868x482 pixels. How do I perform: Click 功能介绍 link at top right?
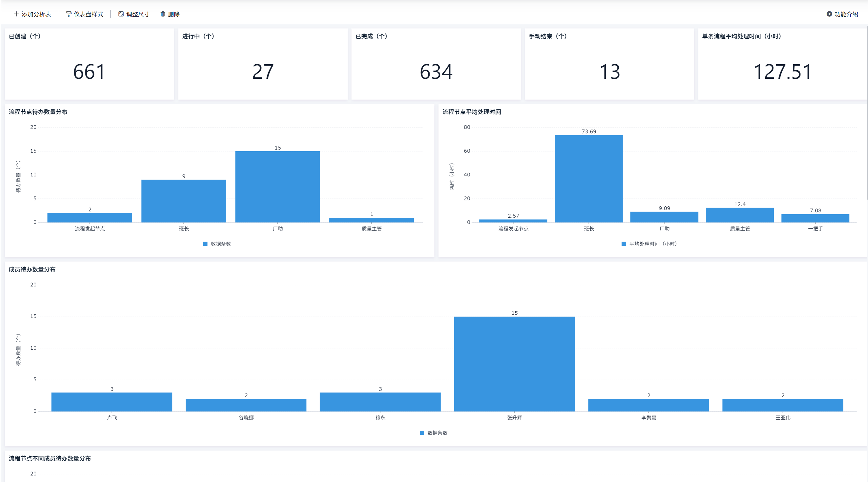coord(846,14)
